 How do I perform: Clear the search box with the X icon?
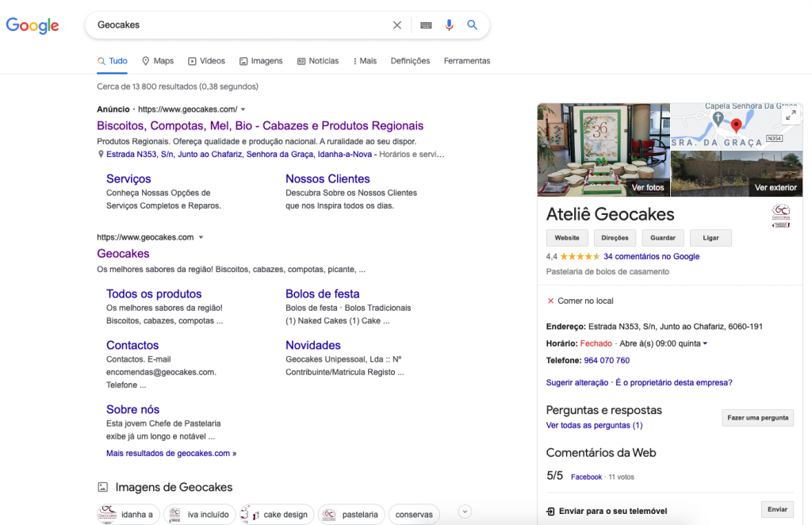point(397,25)
